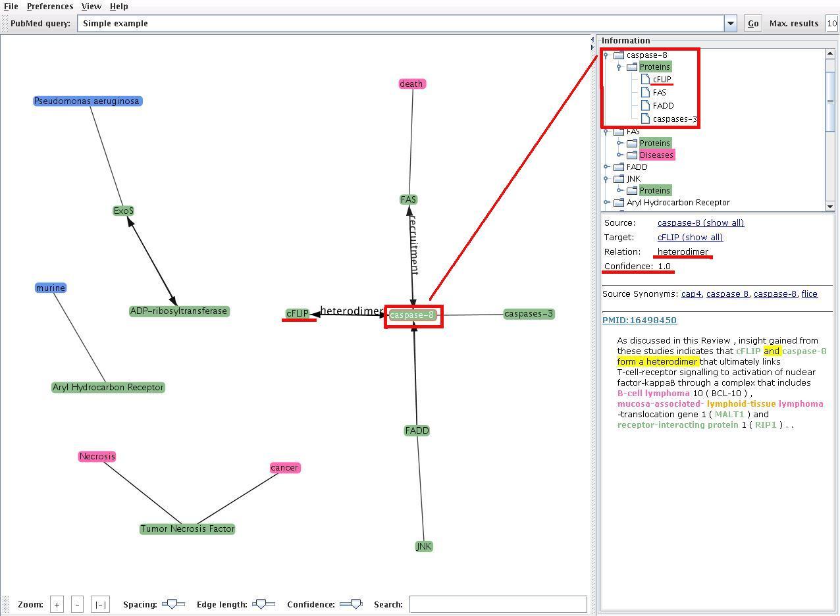Image resolution: width=840 pixels, height=616 pixels.
Task: Select the Tumor Necrosis Factor node
Action: [x=187, y=529]
